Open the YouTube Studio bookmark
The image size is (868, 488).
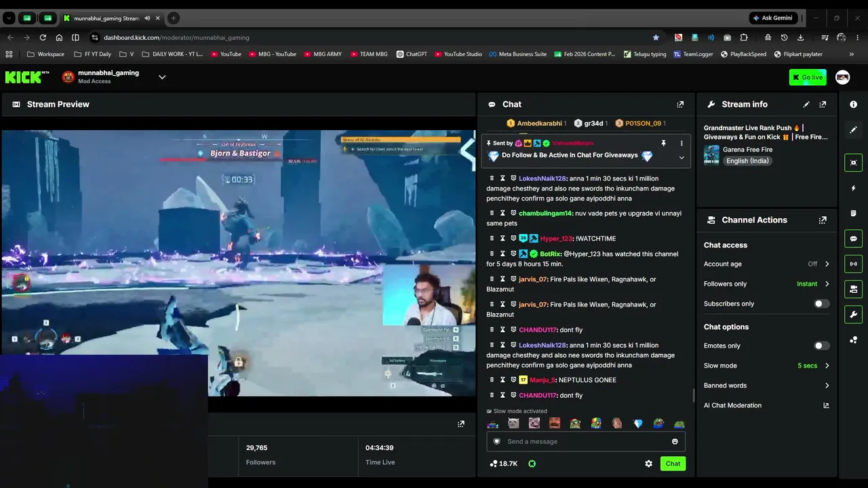point(458,54)
